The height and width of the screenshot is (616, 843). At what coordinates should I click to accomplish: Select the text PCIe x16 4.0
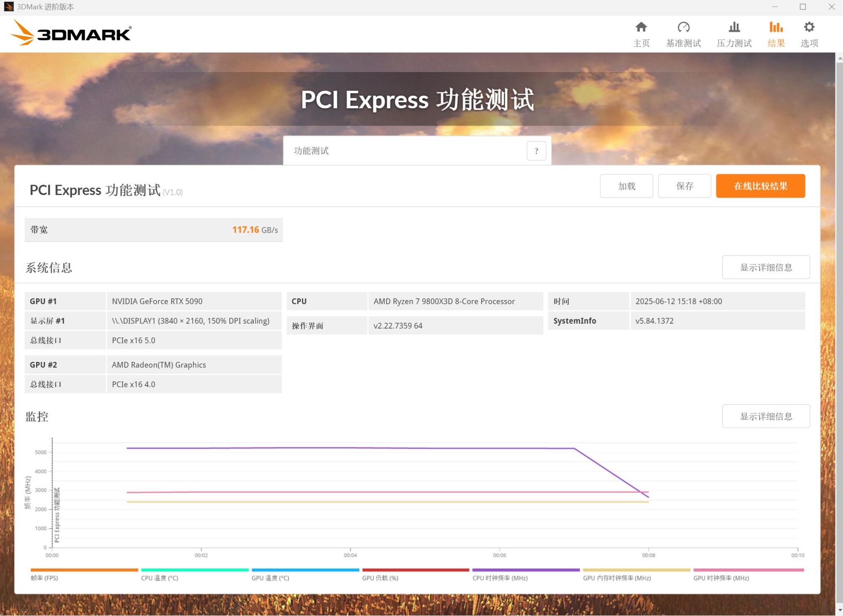pos(134,384)
